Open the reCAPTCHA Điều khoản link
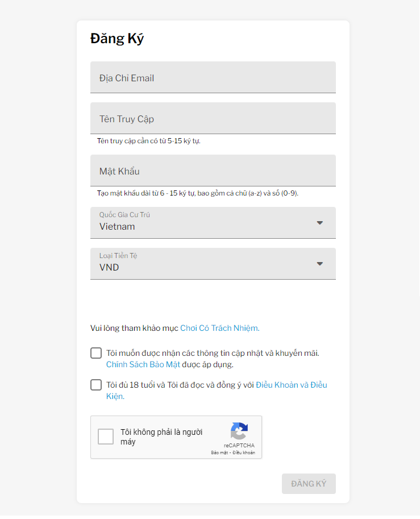Screen dimensions: 420x519 pyautogui.click(x=244, y=452)
